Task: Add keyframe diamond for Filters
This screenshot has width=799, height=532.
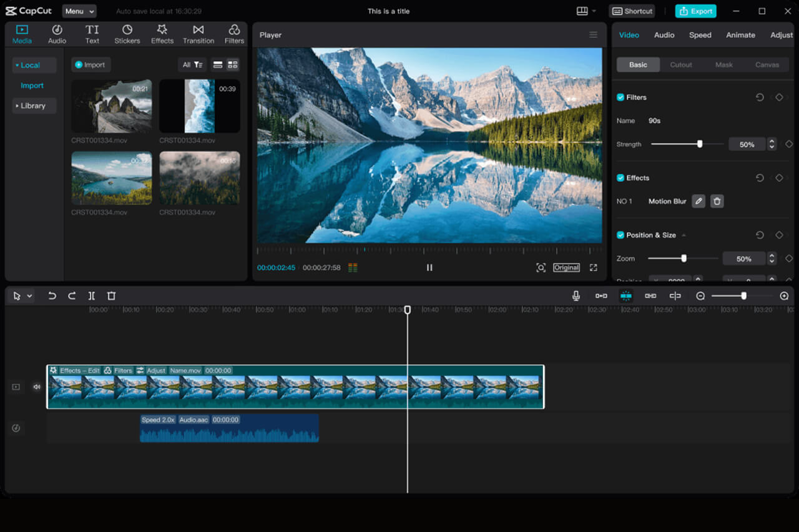Action: pos(779,97)
